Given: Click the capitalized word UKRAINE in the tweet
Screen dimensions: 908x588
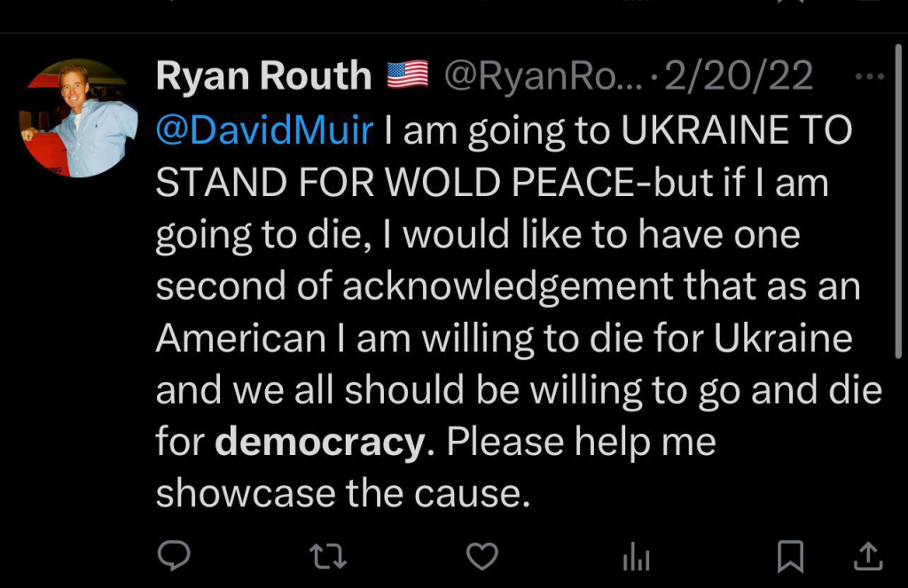Looking at the screenshot, I should pyautogui.click(x=692, y=131).
